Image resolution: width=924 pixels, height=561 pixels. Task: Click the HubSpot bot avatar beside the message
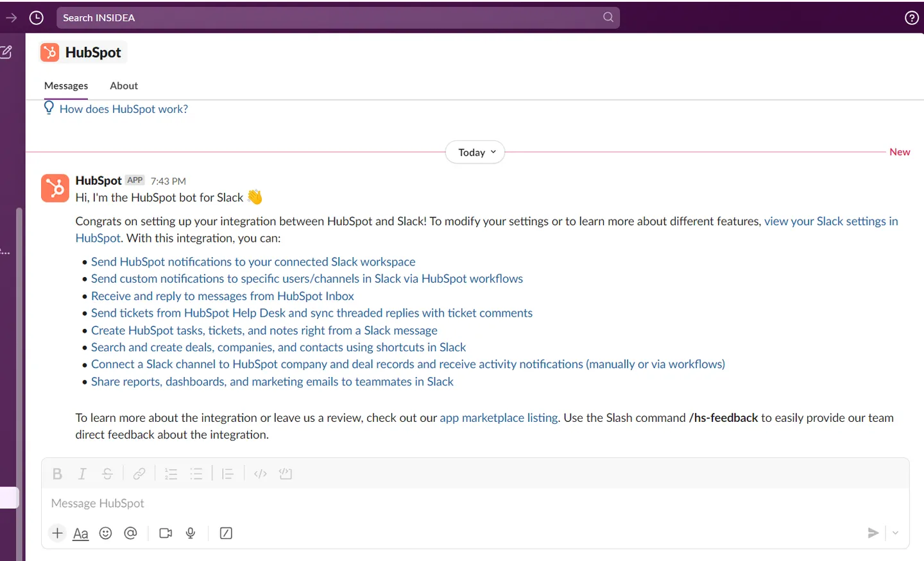tap(55, 188)
